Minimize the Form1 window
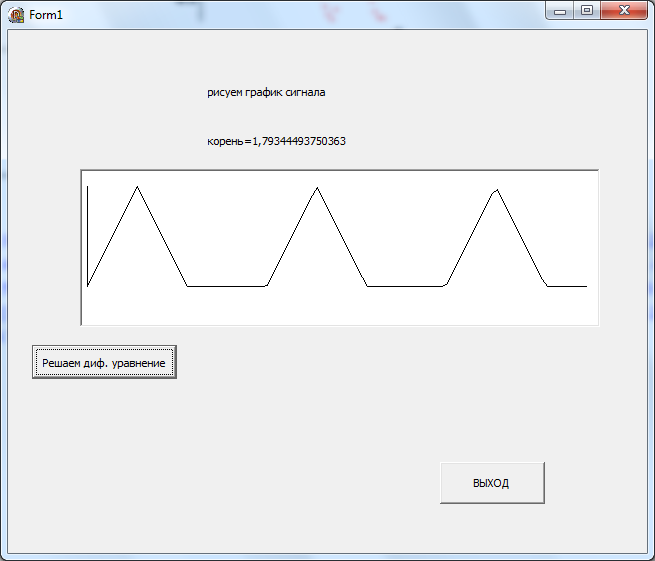 click(x=560, y=11)
